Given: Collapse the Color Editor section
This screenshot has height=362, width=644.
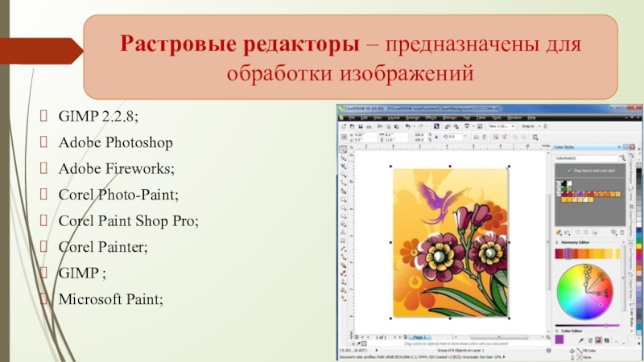Looking at the screenshot, I should (557, 331).
